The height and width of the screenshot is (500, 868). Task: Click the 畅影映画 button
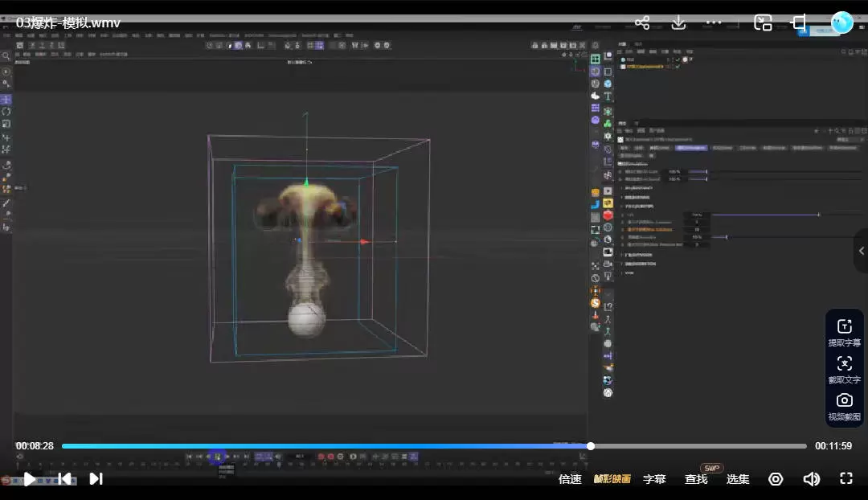click(x=612, y=479)
